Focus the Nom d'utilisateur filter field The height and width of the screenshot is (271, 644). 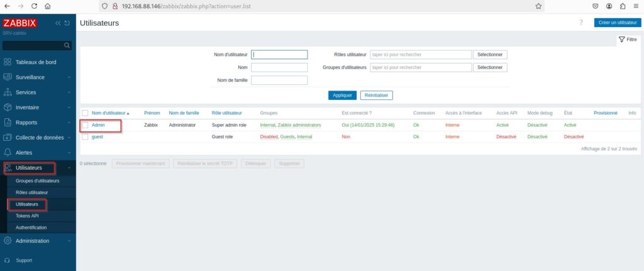[x=279, y=55]
